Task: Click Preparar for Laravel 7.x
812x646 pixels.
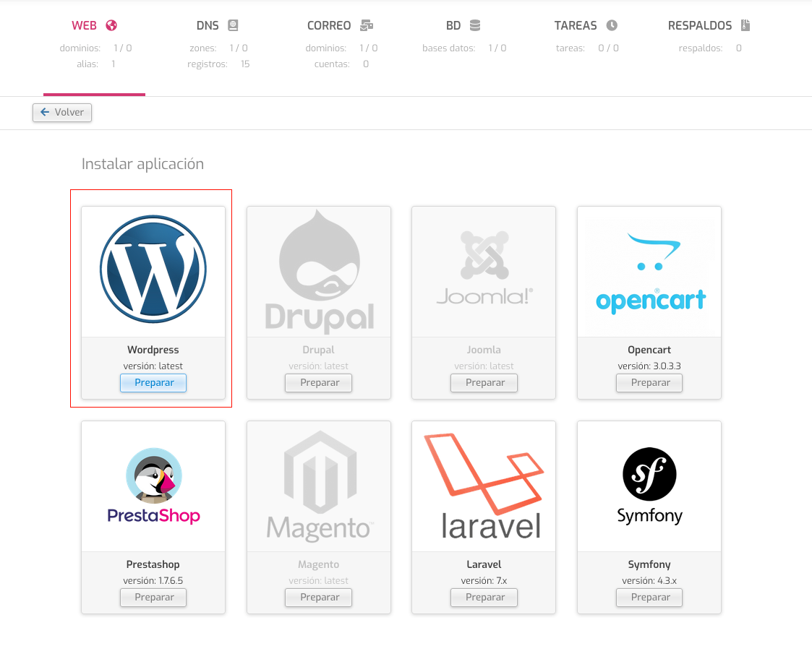Action: 484,598
